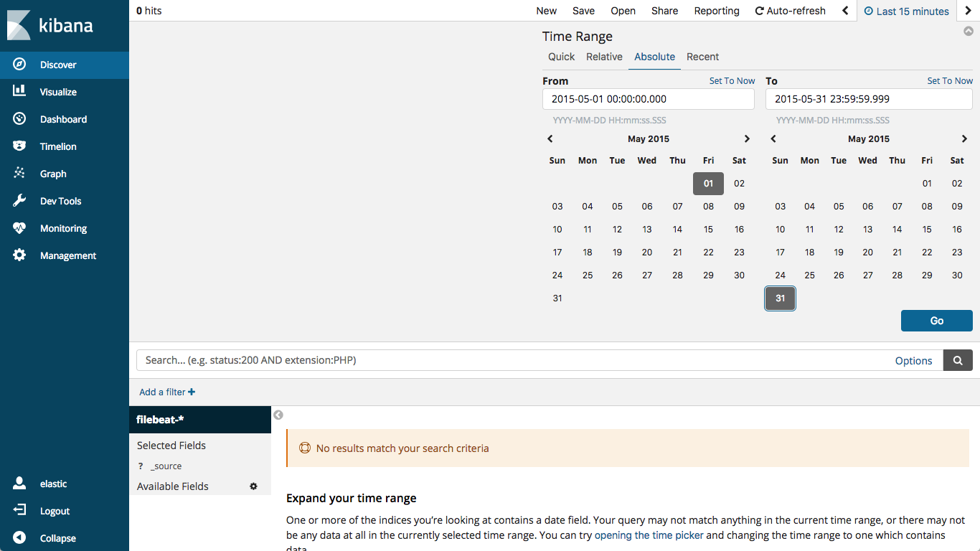
Task: Open Management gear icon
Action: [x=19, y=255]
